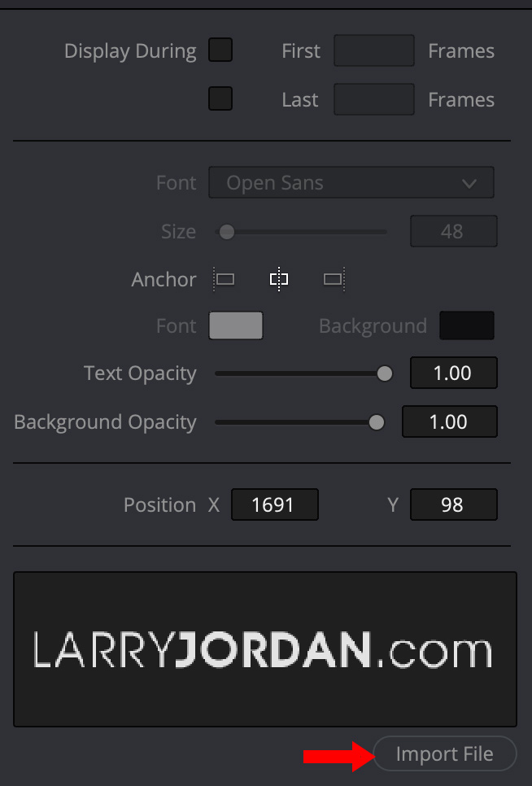The image size is (532, 786).
Task: Click the chevron arrow of Font dropdown
Action: [469, 183]
